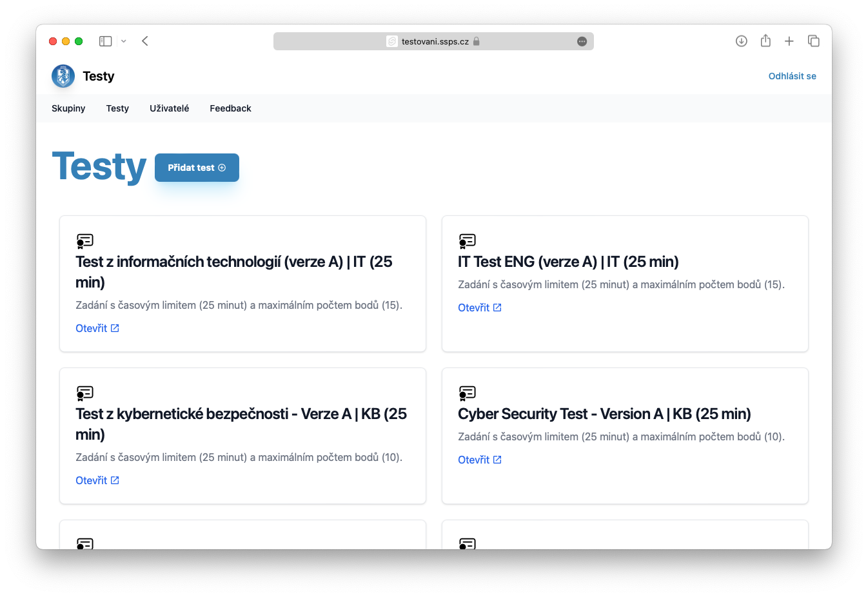Click the description under Cyber Security Test
This screenshot has height=597, width=868.
pyautogui.click(x=621, y=436)
